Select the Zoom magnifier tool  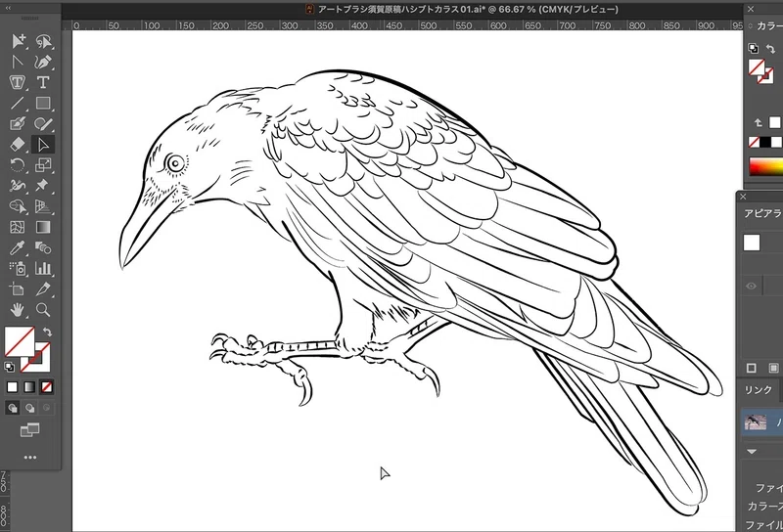43,310
